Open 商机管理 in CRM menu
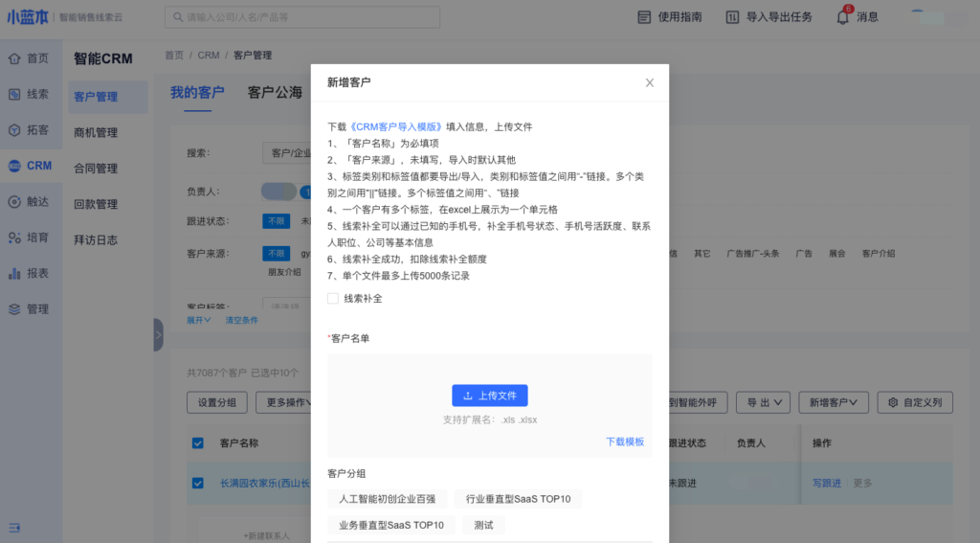This screenshot has height=543, width=980. (x=96, y=133)
